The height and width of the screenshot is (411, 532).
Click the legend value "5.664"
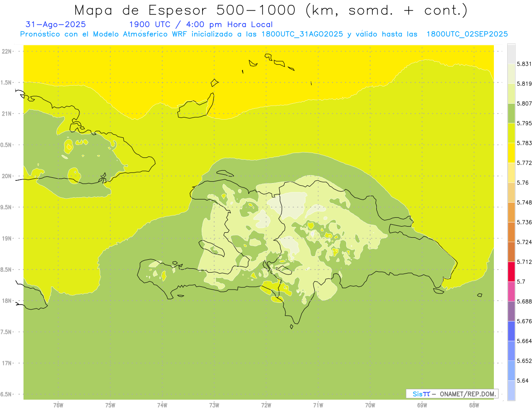pyautogui.click(x=524, y=341)
